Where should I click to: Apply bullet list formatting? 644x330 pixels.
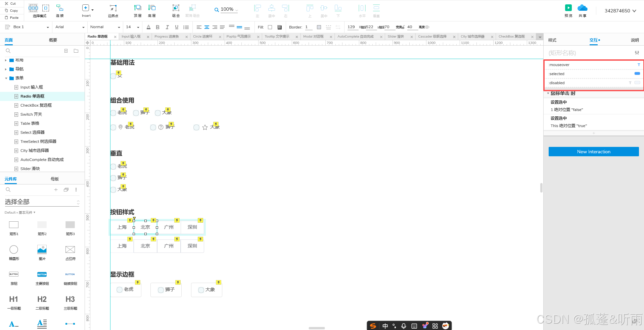tap(186, 27)
